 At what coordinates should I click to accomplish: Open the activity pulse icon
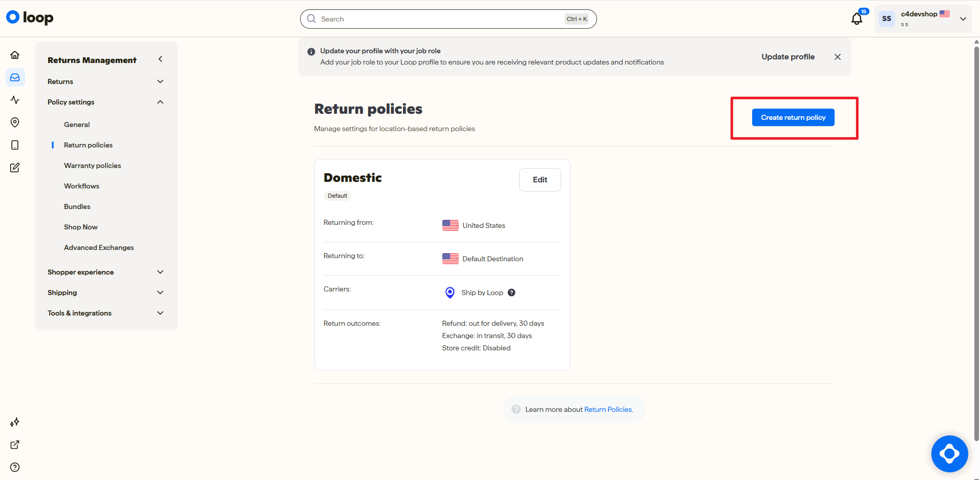[15, 100]
